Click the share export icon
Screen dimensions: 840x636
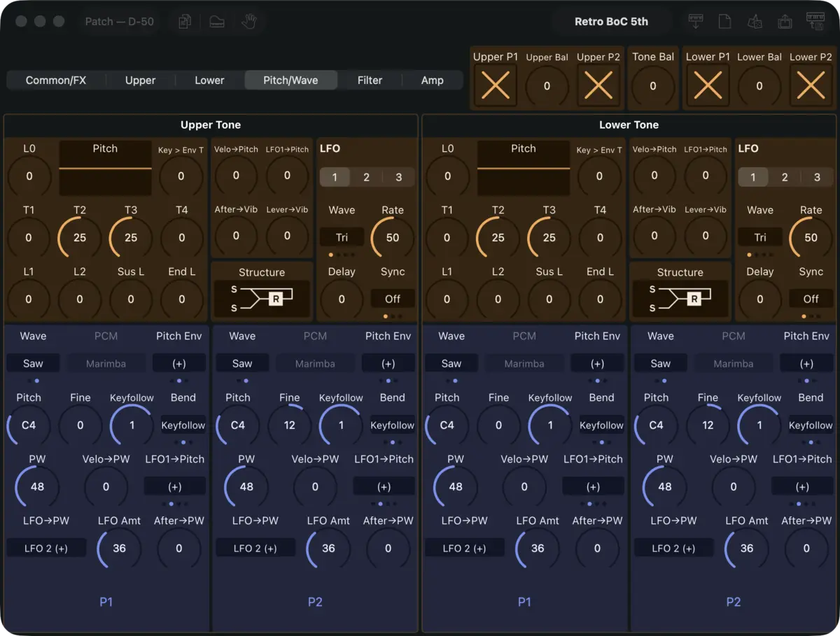[785, 22]
